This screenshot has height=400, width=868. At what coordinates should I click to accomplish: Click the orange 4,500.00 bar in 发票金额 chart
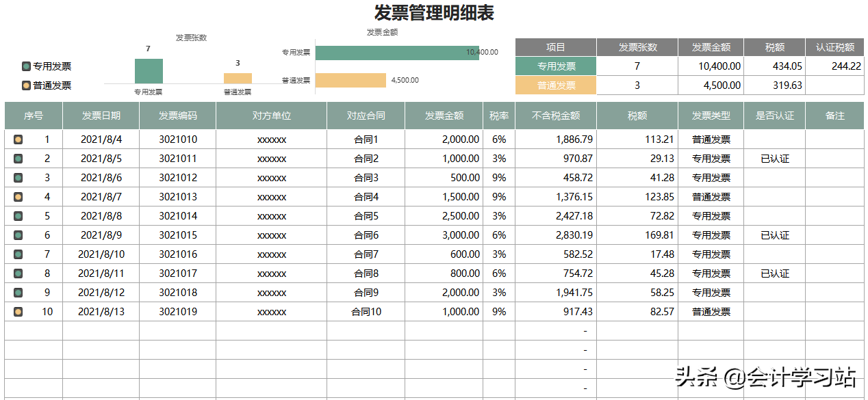point(350,80)
